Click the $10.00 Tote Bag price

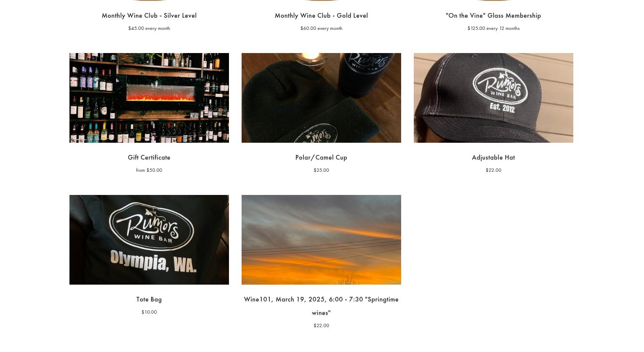tap(149, 312)
